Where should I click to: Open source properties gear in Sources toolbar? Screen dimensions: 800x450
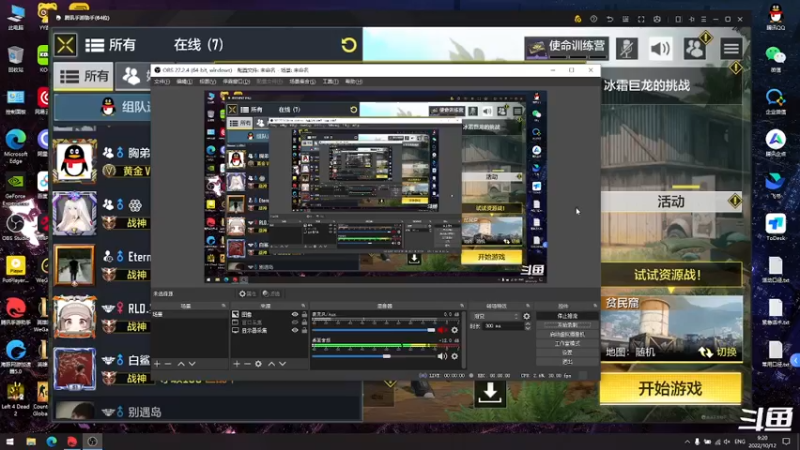[x=259, y=364]
